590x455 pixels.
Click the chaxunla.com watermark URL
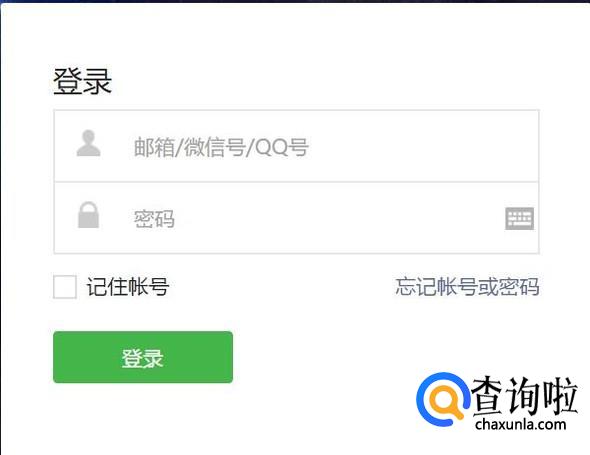pos(520,425)
